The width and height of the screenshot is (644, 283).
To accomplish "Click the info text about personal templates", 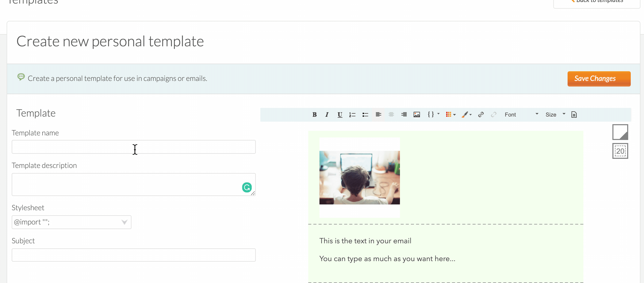I will click(117, 78).
